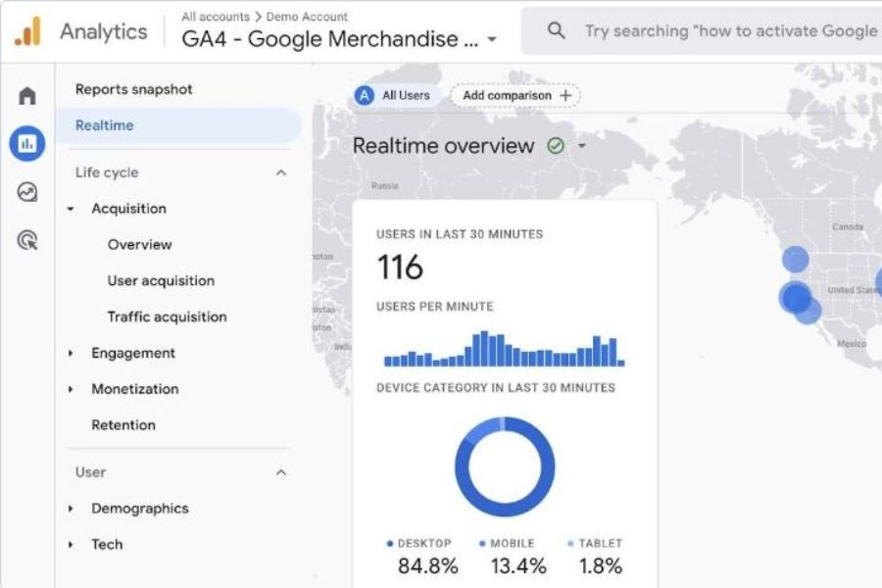882x588 pixels.
Task: Open Retention report
Action: tap(123, 424)
